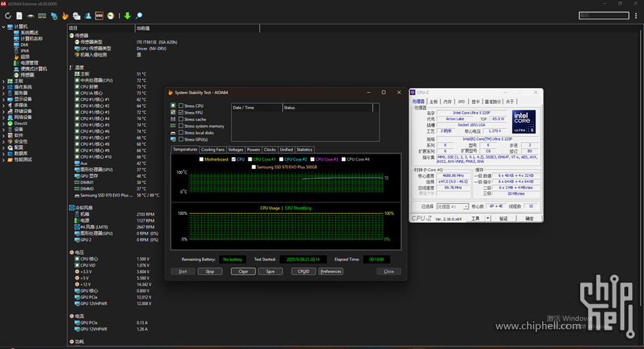
Task: Enable Stress system memory checkbox
Action: tap(181, 126)
